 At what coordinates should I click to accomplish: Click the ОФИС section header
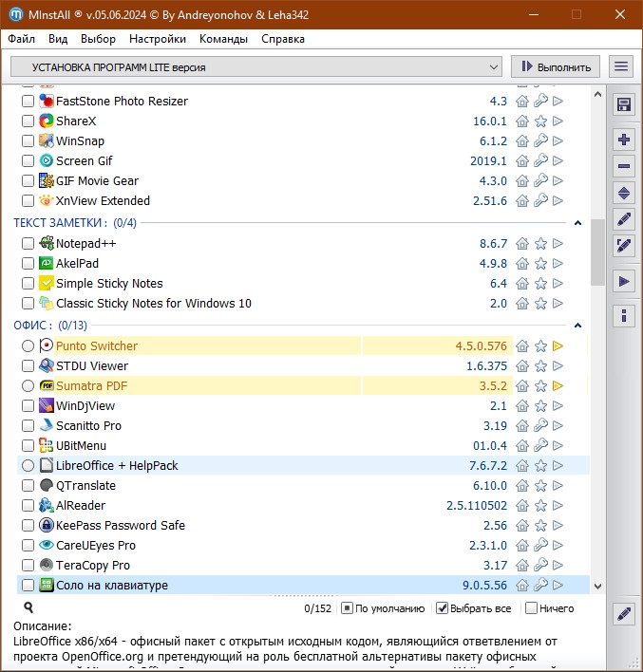[50, 326]
